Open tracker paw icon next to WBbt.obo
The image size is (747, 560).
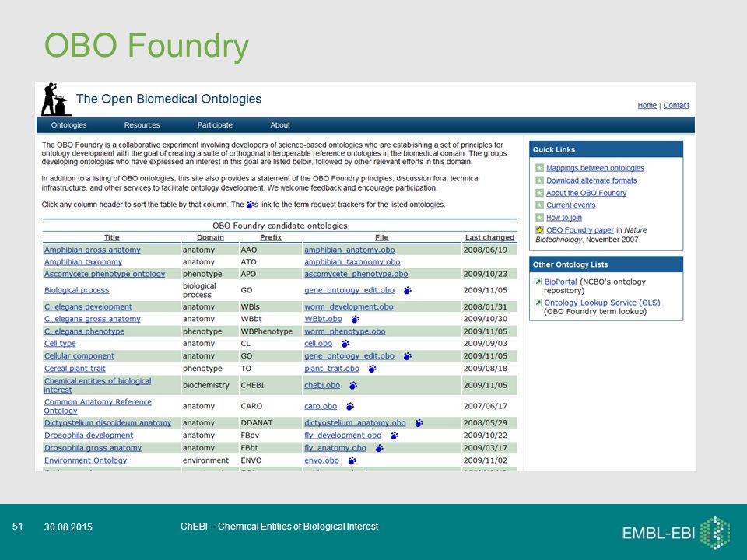355,319
